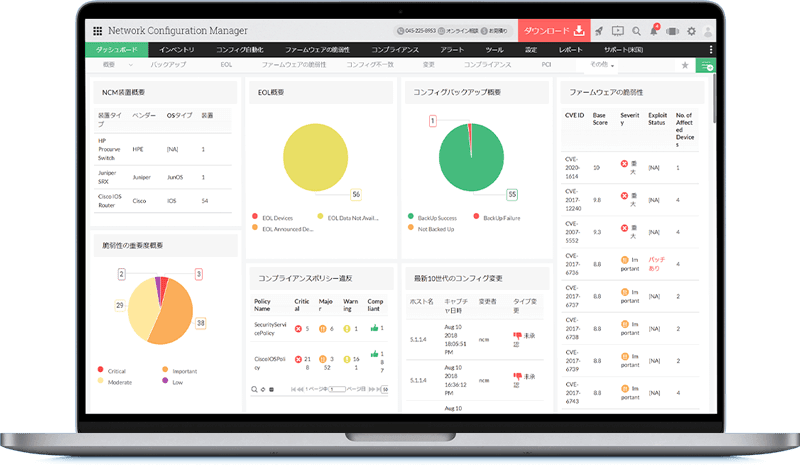Click the search magnifier in header
This screenshot has height=466, width=800.
(x=636, y=31)
